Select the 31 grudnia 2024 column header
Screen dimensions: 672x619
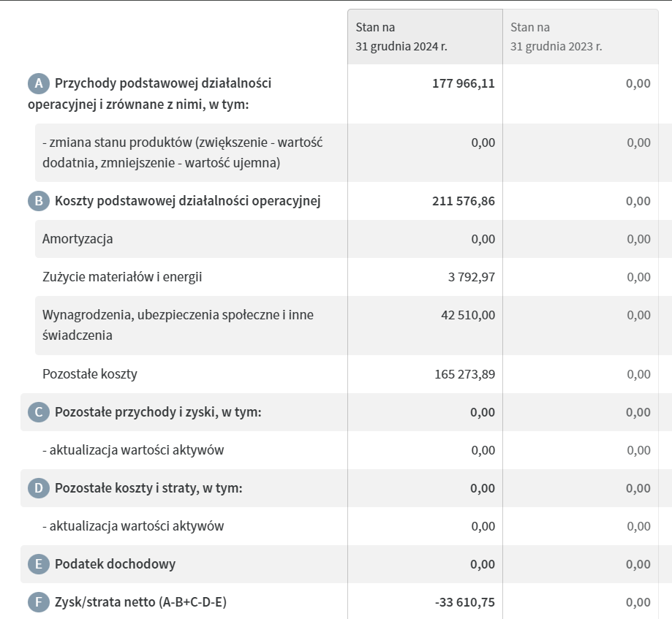tap(401, 37)
